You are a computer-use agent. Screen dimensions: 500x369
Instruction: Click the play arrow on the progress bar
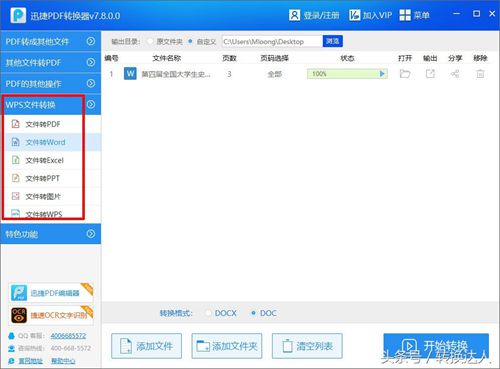[382, 74]
